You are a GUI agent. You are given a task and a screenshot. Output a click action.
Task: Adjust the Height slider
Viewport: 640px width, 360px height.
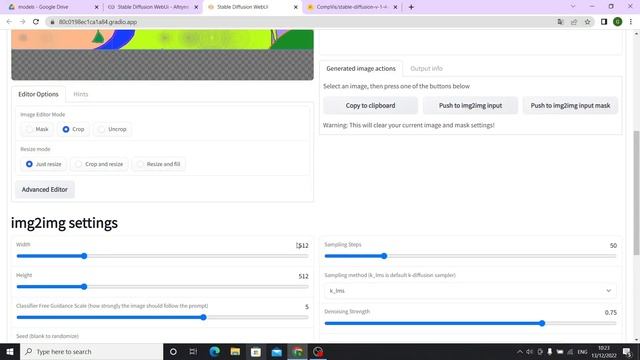(x=162, y=287)
